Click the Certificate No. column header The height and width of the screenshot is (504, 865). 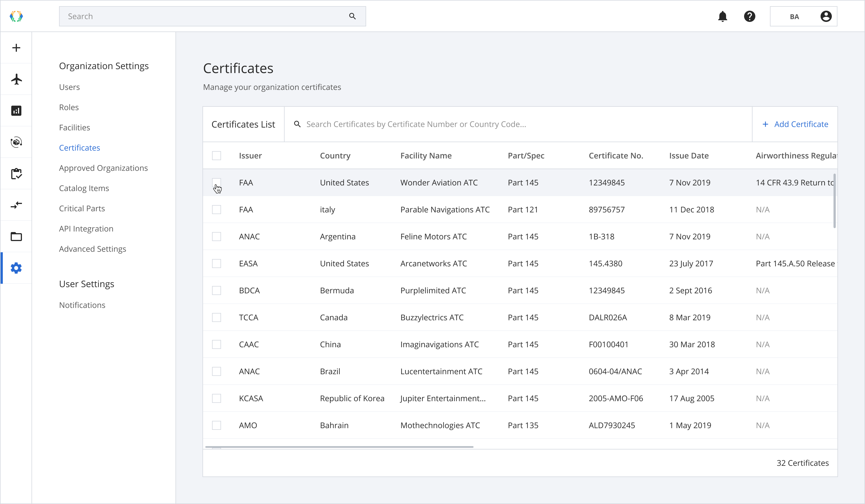coord(616,156)
